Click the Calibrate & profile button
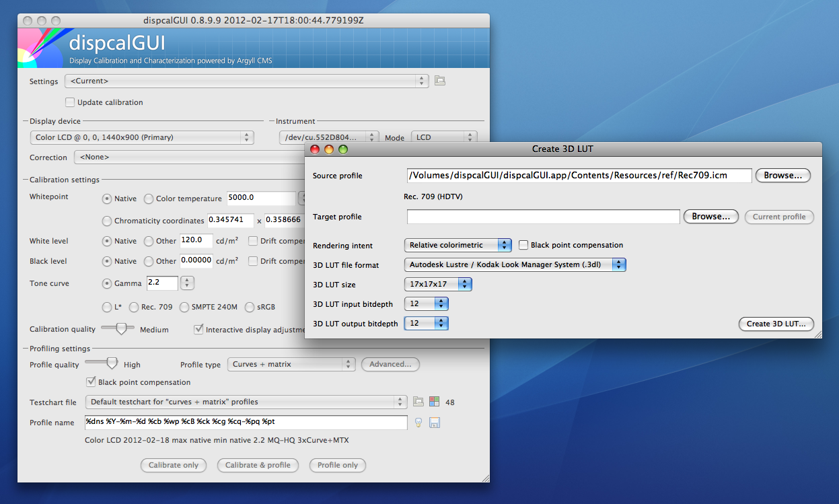This screenshot has width=839, height=504. pyautogui.click(x=258, y=465)
